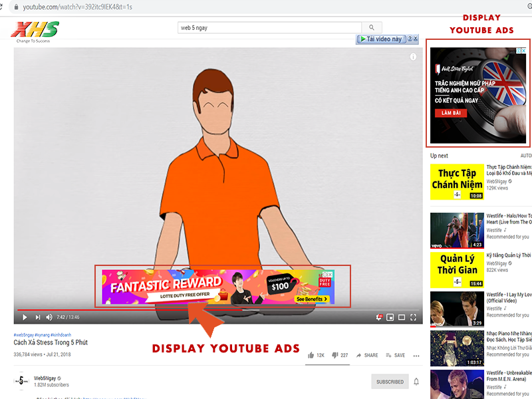Click the SHARE button
Image resolution: width=532 pixels, height=399 pixels.
coord(367,355)
